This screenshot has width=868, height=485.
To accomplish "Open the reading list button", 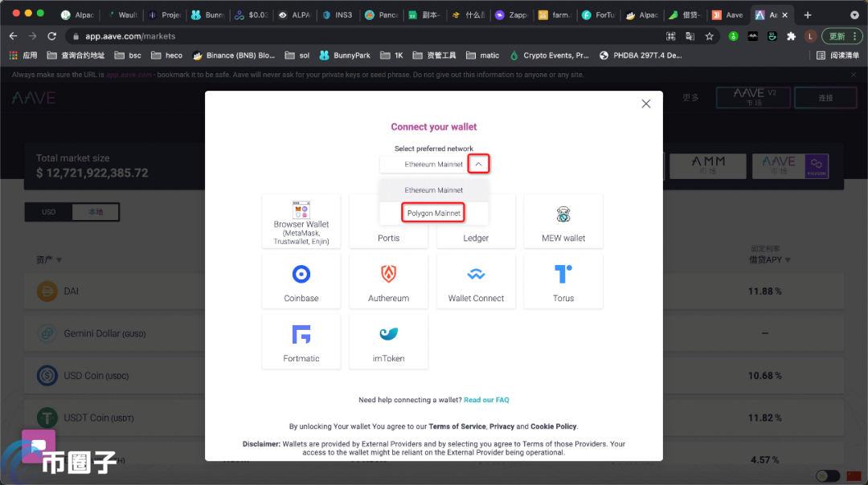I will (838, 55).
